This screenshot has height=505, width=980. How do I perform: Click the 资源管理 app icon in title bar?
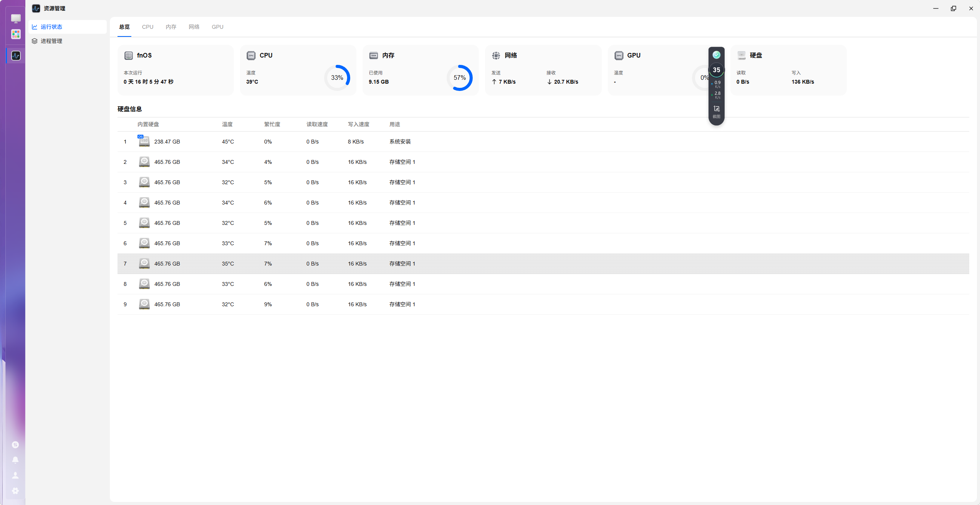[x=36, y=8]
